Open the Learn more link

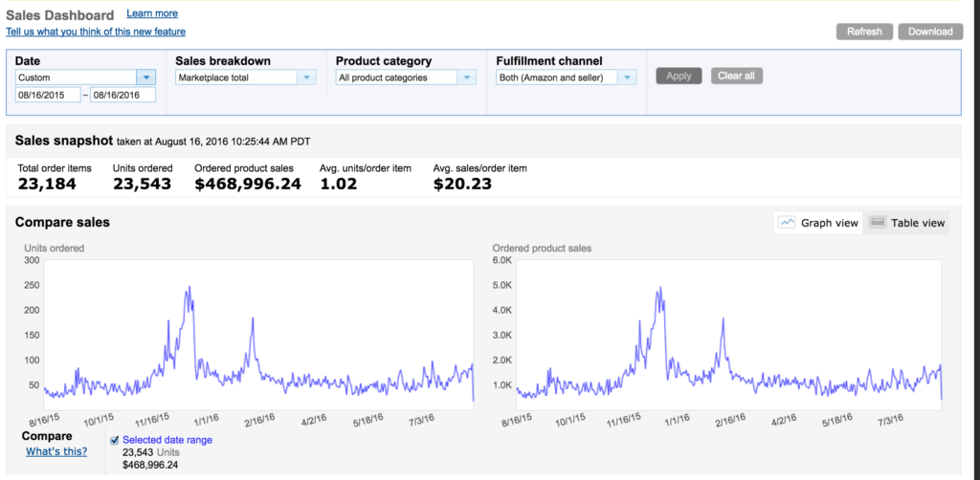click(152, 13)
